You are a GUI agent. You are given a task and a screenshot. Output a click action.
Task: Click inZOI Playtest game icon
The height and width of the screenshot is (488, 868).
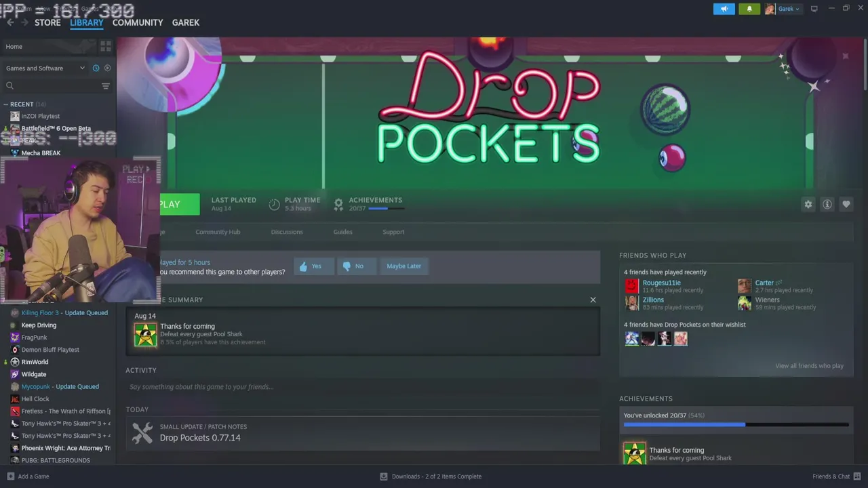click(15, 116)
